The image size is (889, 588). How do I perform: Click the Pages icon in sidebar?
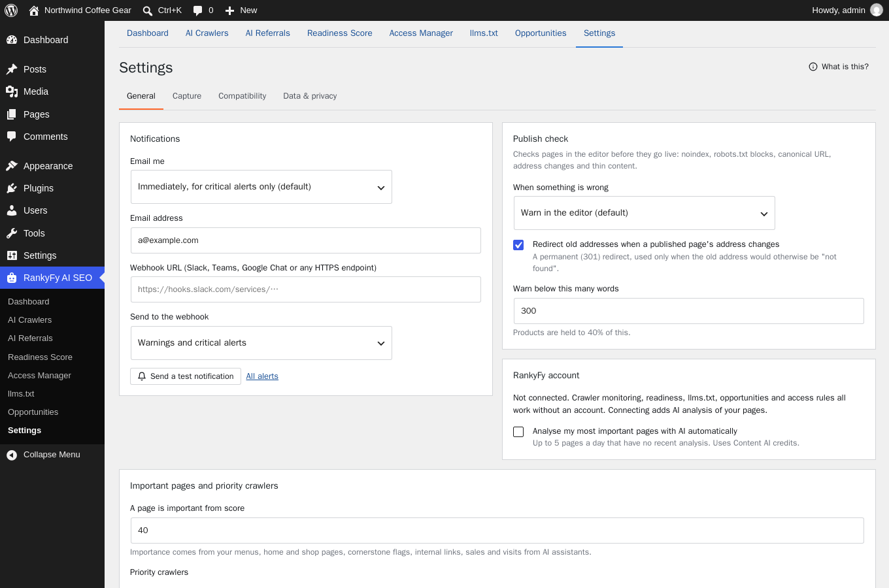point(12,114)
